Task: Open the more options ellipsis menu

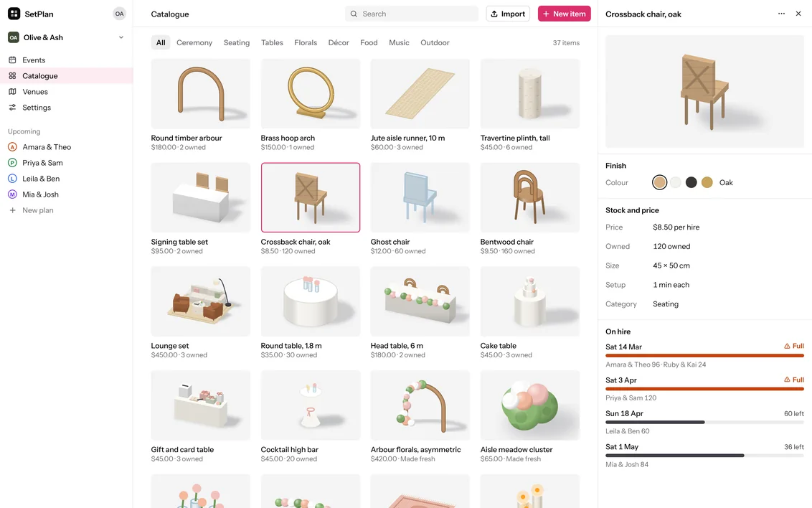Action: [781, 14]
